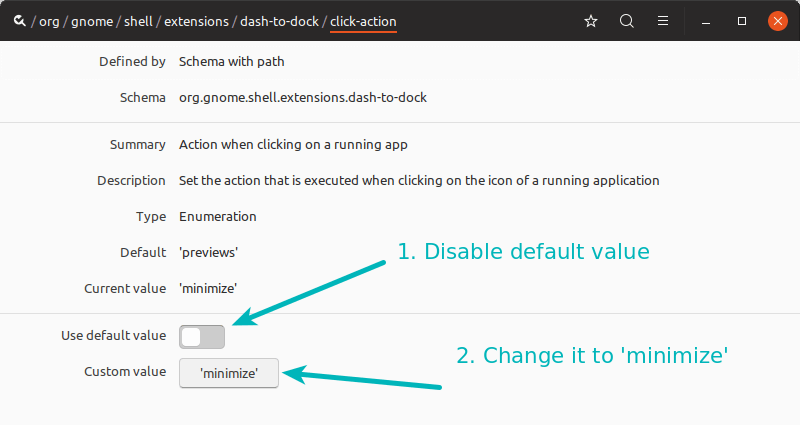The height and width of the screenshot is (425, 800).
Task: Click the schema name org.gnome.shell.extensions.dash-to-dock
Action: click(303, 98)
